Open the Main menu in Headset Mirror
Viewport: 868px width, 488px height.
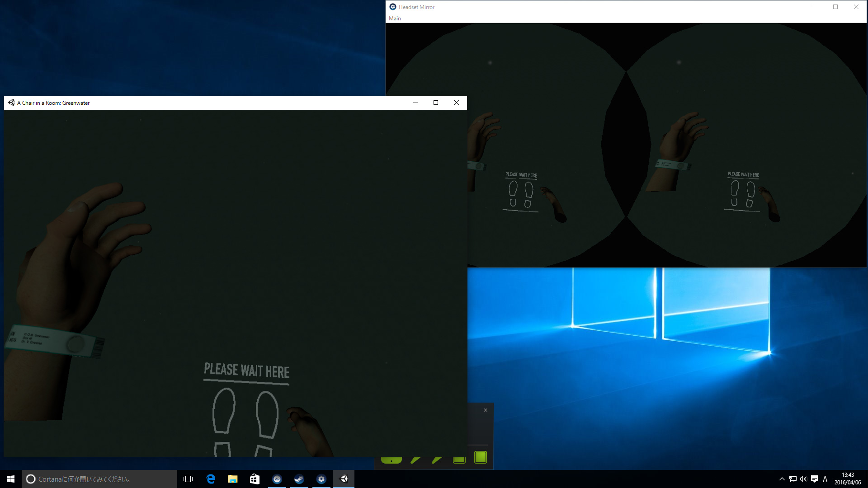coord(395,19)
